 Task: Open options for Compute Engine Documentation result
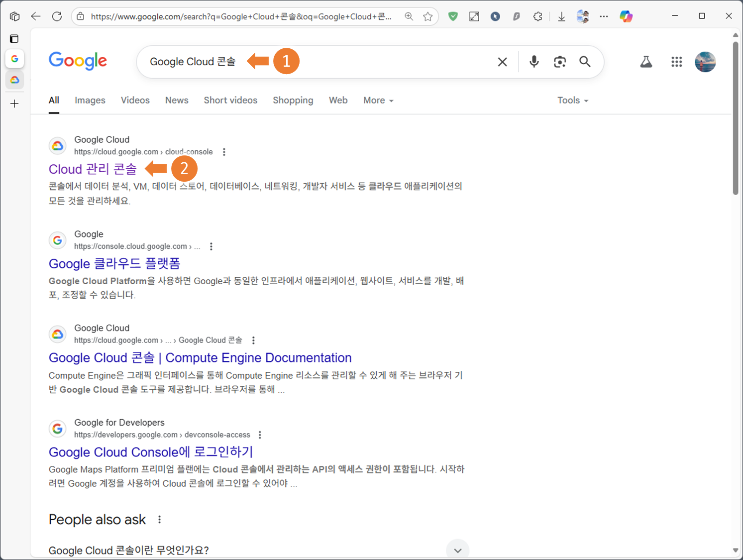pyautogui.click(x=253, y=340)
